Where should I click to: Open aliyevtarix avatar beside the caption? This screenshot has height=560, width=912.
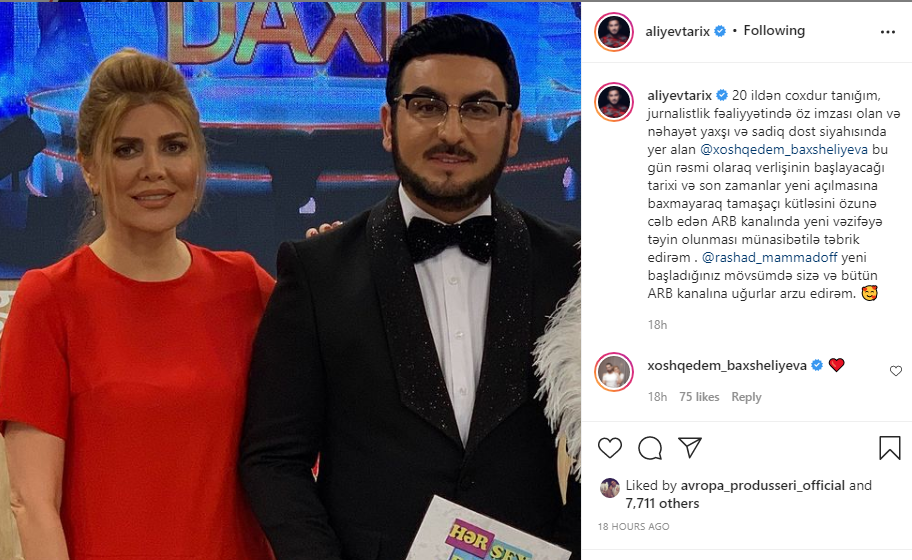click(x=614, y=101)
